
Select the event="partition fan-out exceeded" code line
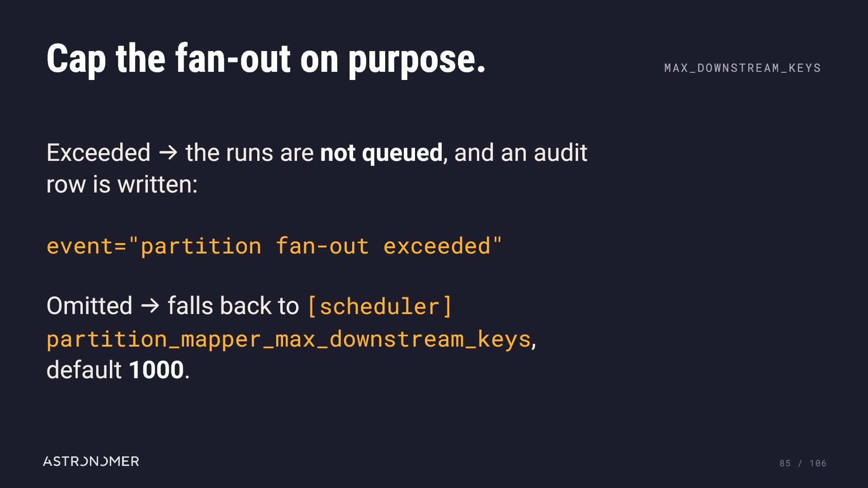[274, 246]
